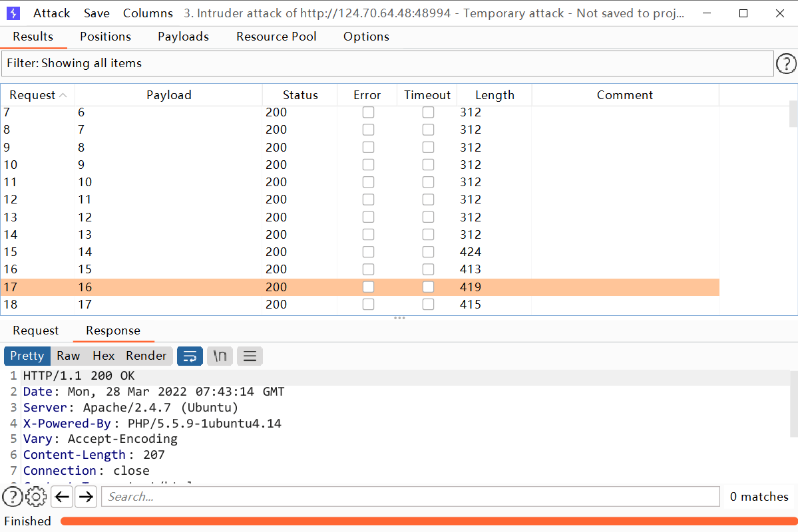The width and height of the screenshot is (798, 532).
Task: Switch to Hex response view
Action: [x=104, y=356]
